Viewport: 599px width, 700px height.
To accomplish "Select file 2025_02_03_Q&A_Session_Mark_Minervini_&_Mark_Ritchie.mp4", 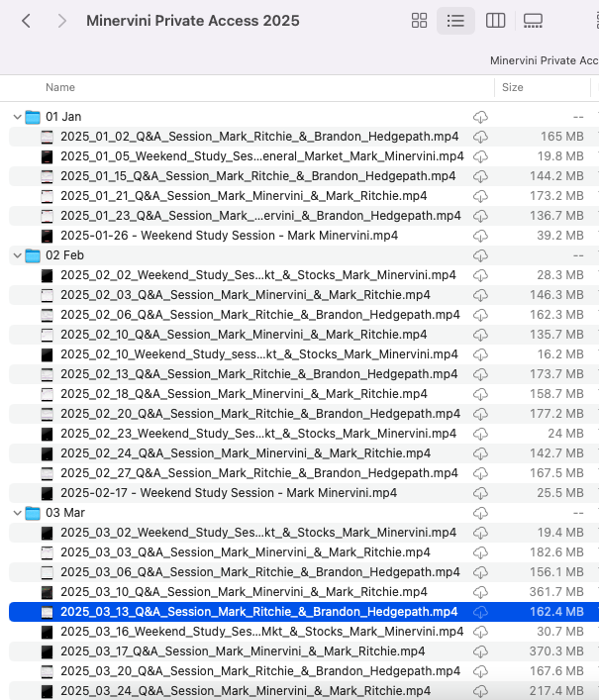I will tap(246, 295).
